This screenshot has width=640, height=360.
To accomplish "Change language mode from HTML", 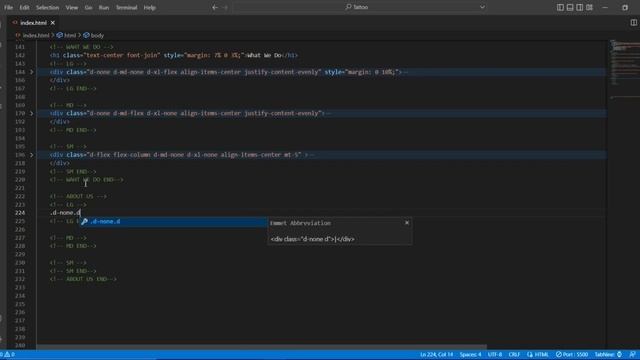I will pos(541,354).
